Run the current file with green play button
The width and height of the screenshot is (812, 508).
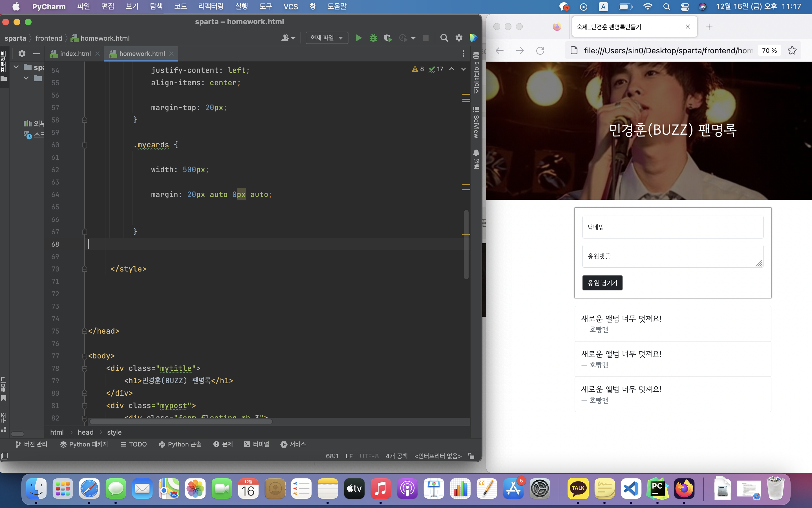[x=359, y=38]
